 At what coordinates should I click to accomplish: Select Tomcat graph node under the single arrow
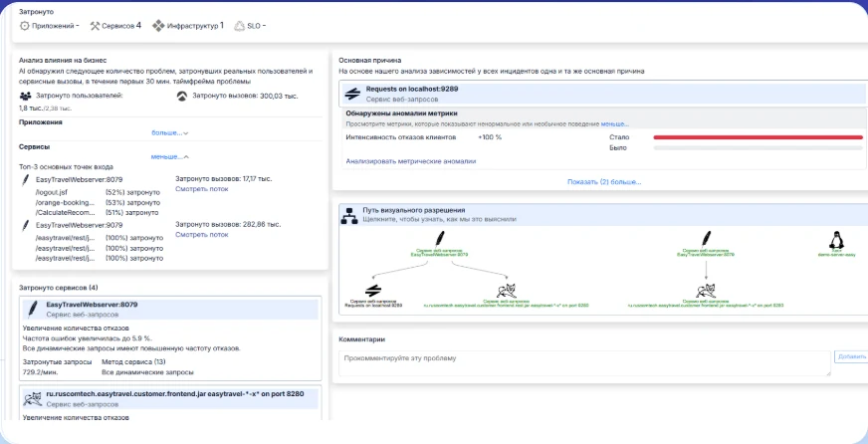click(x=707, y=291)
